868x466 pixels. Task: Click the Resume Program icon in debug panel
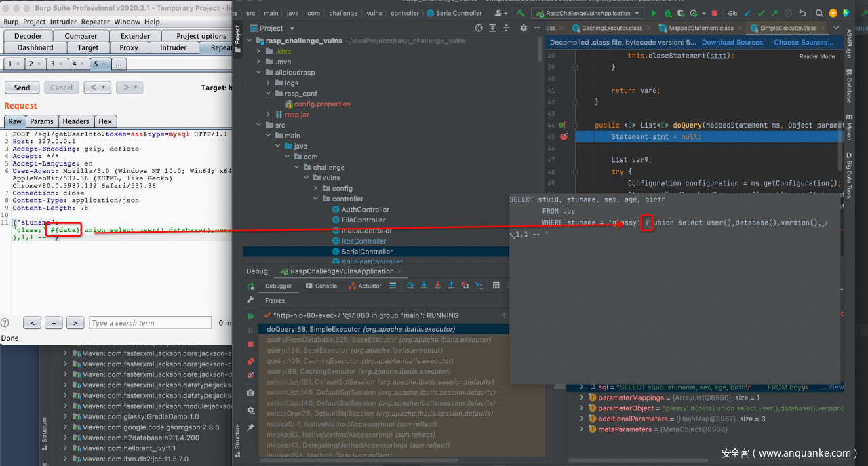251,316
